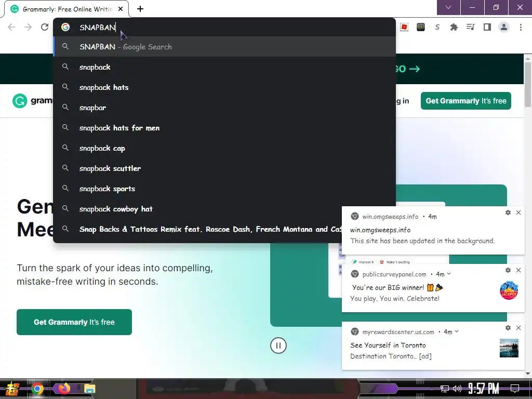Click the gray S extension icon
Viewport: 532px width, 399px height.
point(437,27)
